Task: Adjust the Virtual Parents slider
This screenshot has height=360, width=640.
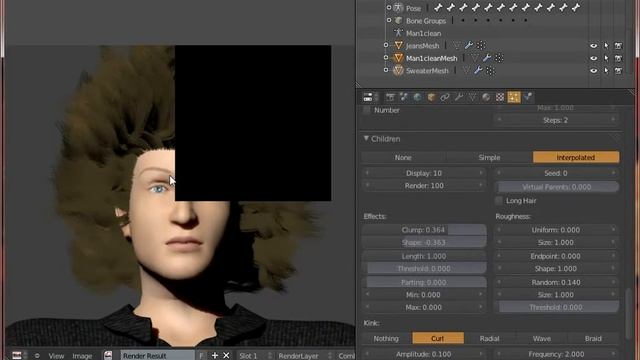Action: pyautogui.click(x=557, y=187)
